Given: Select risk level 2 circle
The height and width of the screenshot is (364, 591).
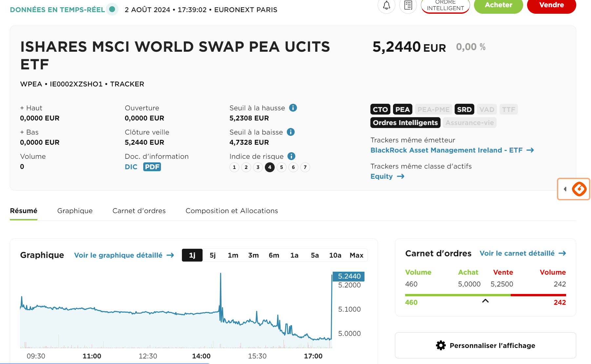Looking at the screenshot, I should 246,167.
